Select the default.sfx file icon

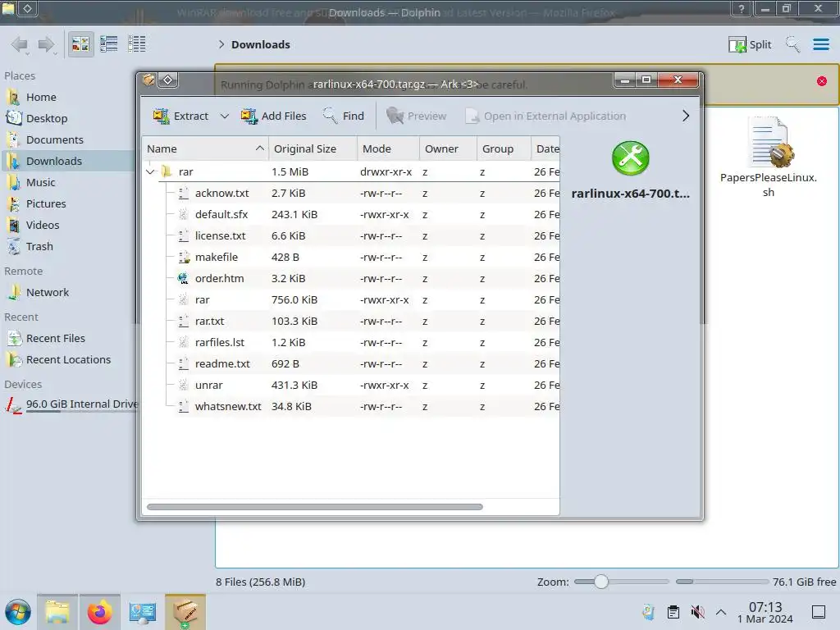click(183, 214)
